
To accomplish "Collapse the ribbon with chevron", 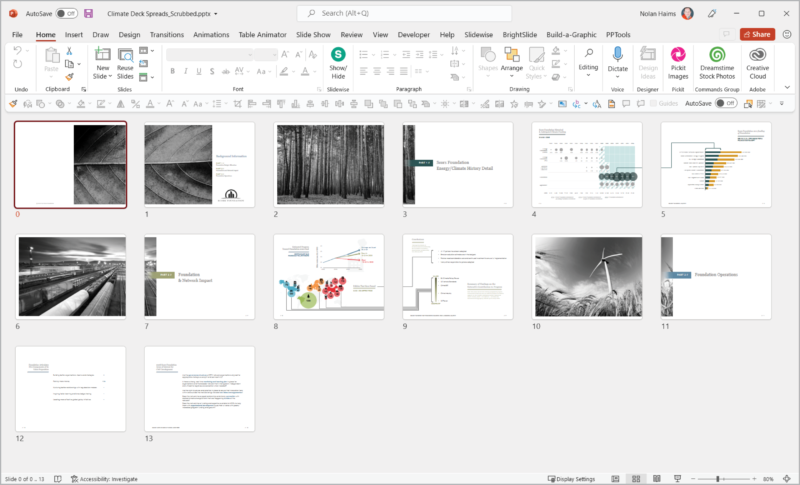I will point(787,88).
